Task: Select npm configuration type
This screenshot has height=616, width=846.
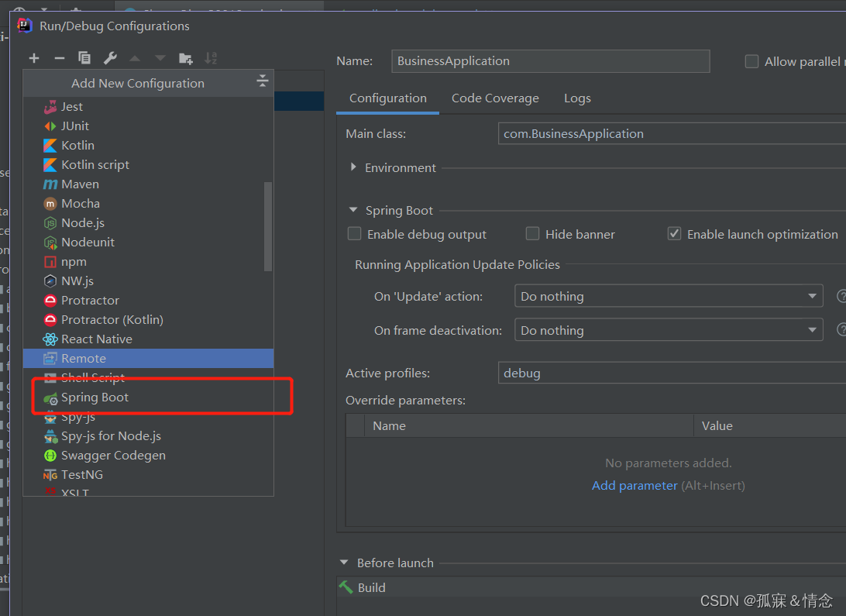Action: 149,262
